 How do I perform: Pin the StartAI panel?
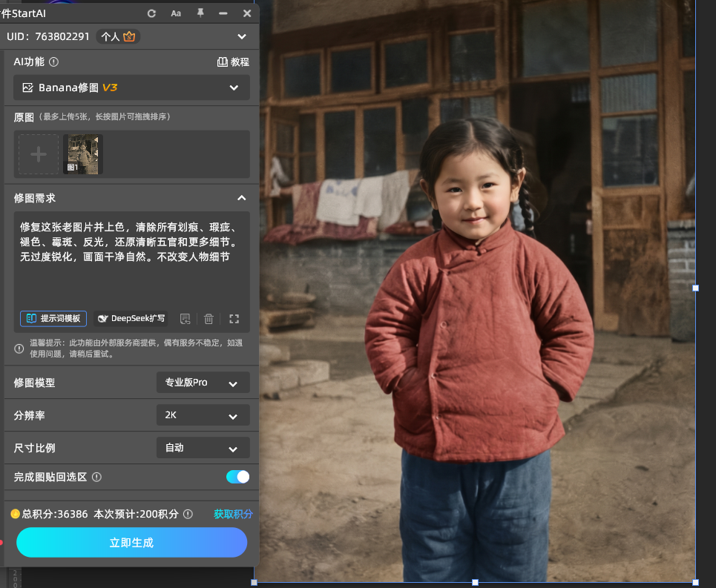[x=200, y=13]
